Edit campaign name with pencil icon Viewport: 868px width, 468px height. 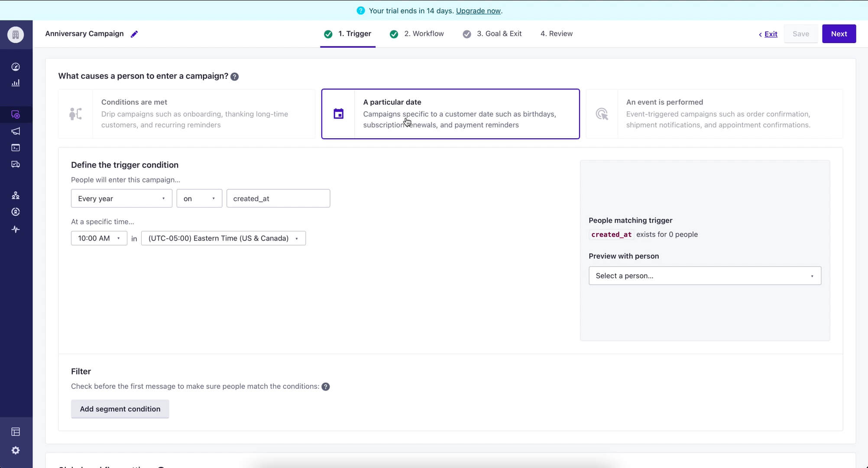pyautogui.click(x=134, y=34)
